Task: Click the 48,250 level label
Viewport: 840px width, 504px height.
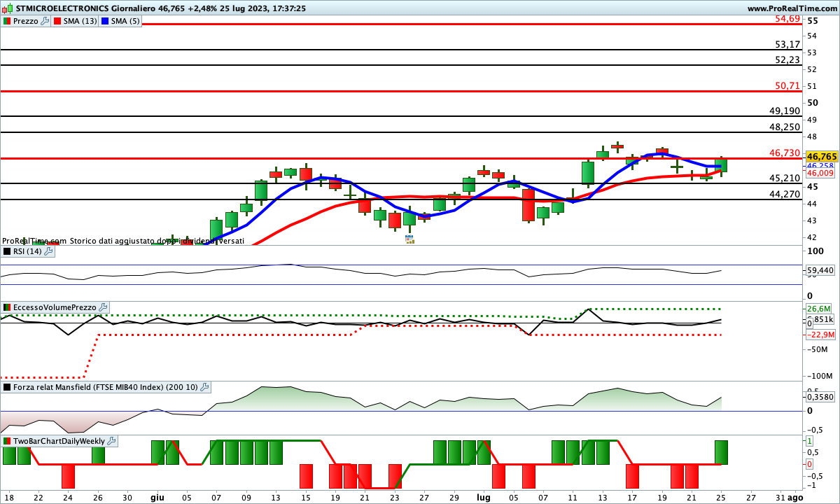Action: (785, 127)
